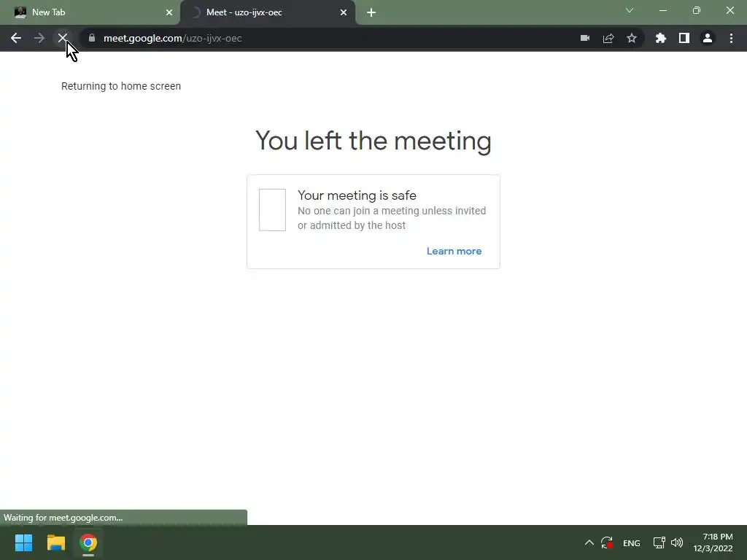Click the Chrome icon in the taskbar
Image resolution: width=747 pixels, height=560 pixels.
[x=88, y=542]
